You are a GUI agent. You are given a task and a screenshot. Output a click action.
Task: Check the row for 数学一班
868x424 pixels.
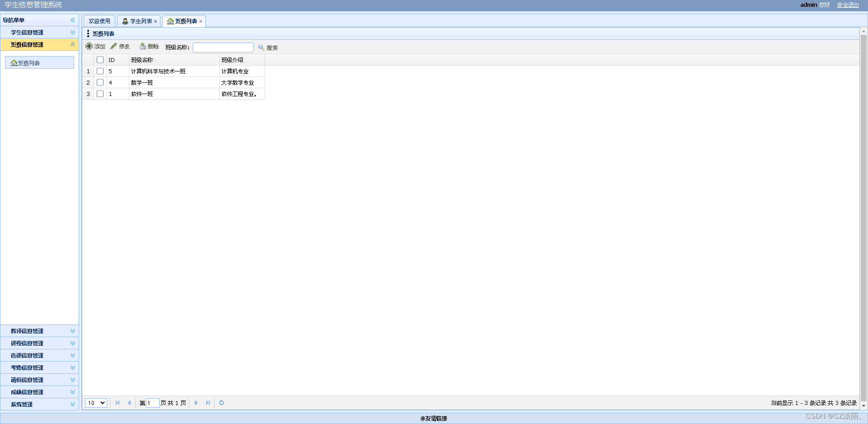[x=100, y=82]
